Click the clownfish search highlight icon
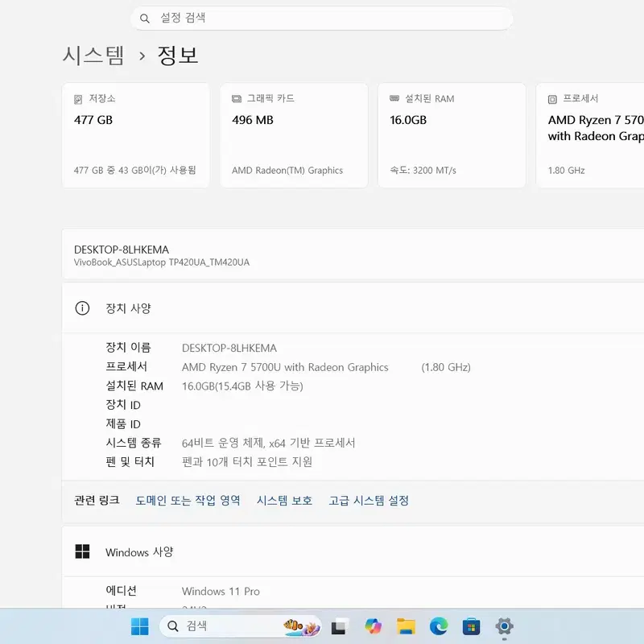 (301, 627)
